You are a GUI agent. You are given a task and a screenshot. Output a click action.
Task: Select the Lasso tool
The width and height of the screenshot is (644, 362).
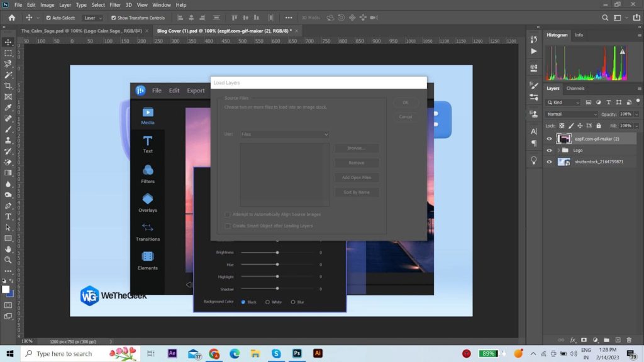pyautogui.click(x=8, y=64)
